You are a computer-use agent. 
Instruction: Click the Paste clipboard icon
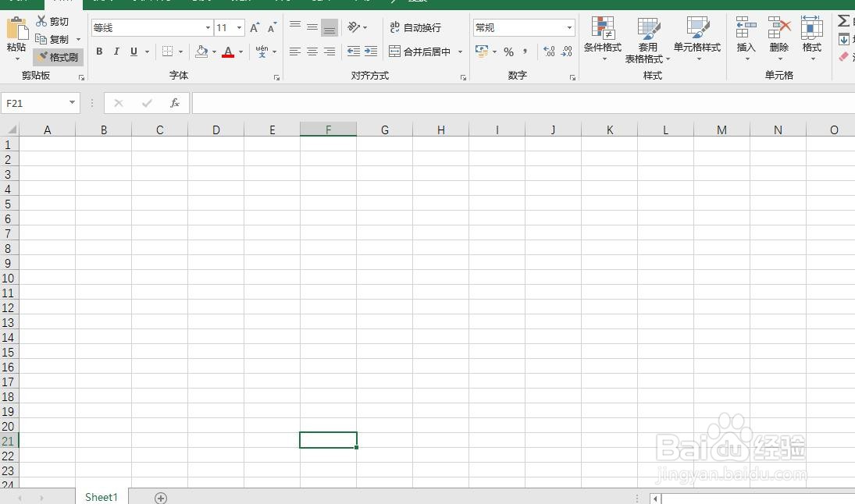click(x=17, y=28)
